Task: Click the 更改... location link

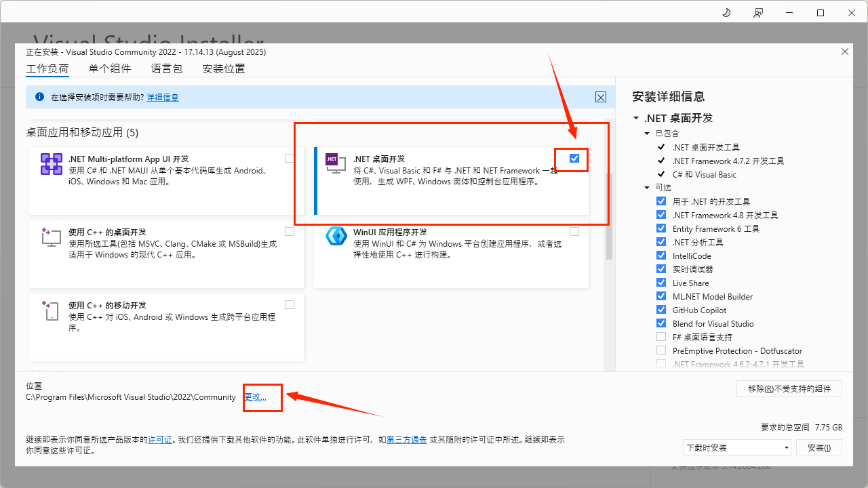Action: [255, 397]
